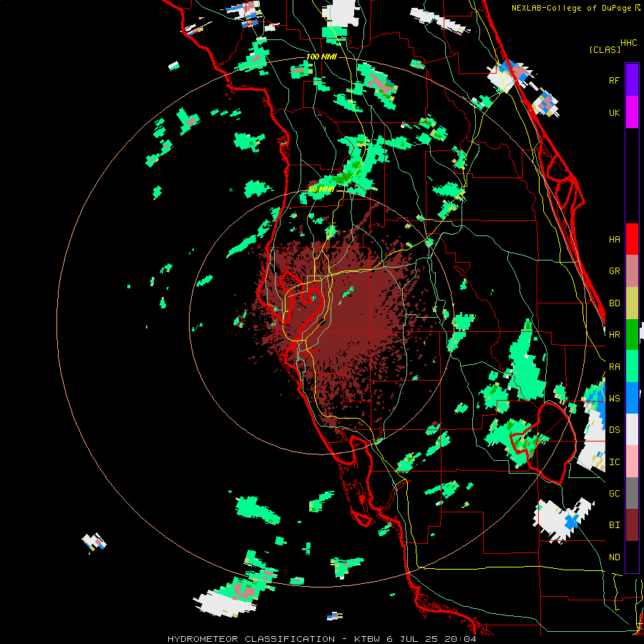Image resolution: width=644 pixels, height=644 pixels.
Task: Click the DS white legend swatch
Action: 632,429
